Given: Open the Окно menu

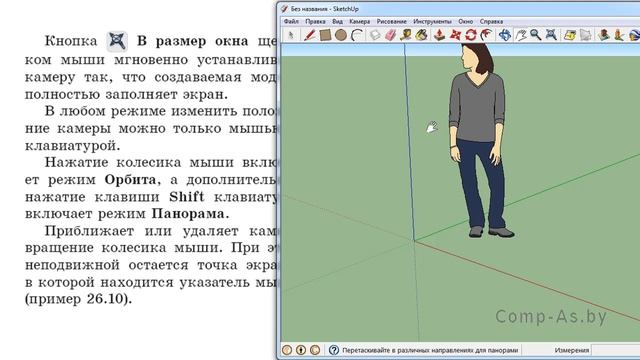Looking at the screenshot, I should pyautogui.click(x=465, y=21).
